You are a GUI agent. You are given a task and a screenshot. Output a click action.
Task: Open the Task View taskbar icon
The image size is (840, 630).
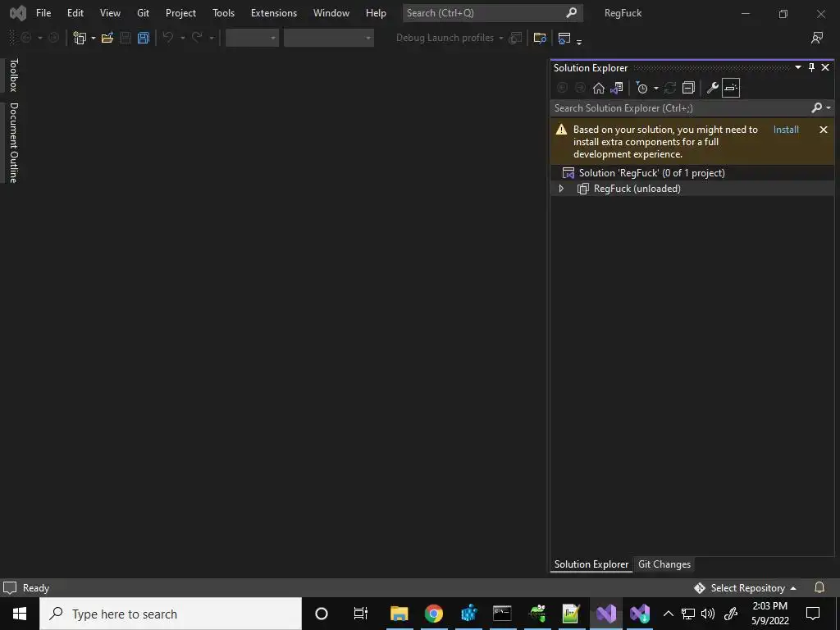pos(361,614)
